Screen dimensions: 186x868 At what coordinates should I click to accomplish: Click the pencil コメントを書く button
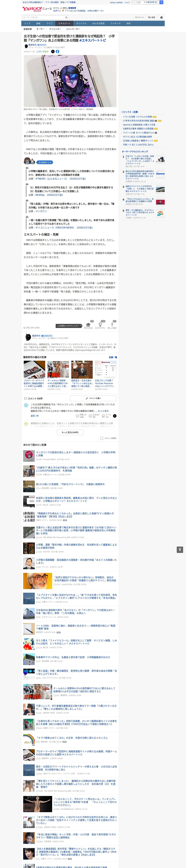[93, 398]
